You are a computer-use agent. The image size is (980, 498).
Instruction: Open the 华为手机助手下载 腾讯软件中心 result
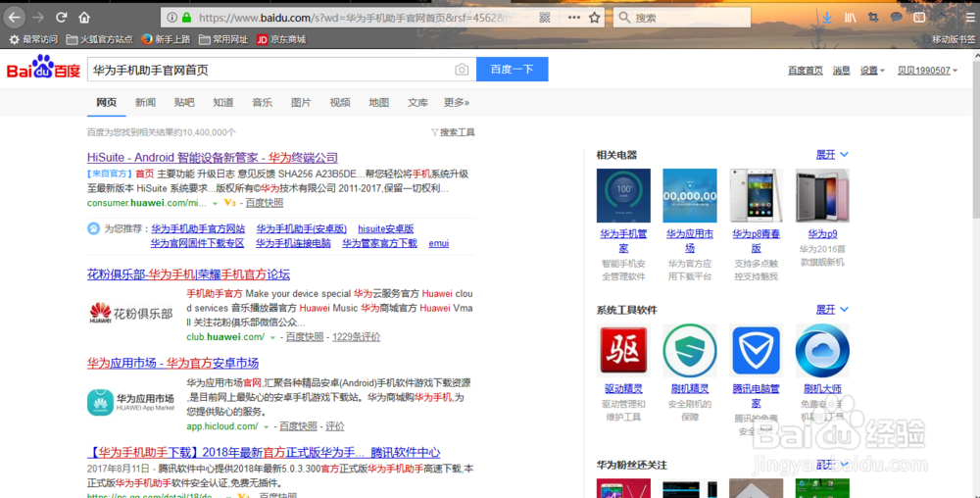click(263, 452)
